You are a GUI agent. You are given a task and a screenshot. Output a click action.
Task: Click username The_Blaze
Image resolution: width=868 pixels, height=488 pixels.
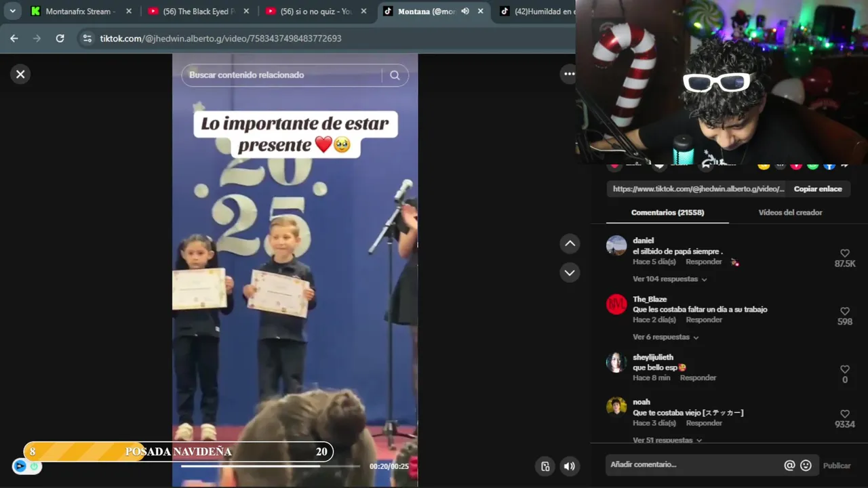click(650, 300)
